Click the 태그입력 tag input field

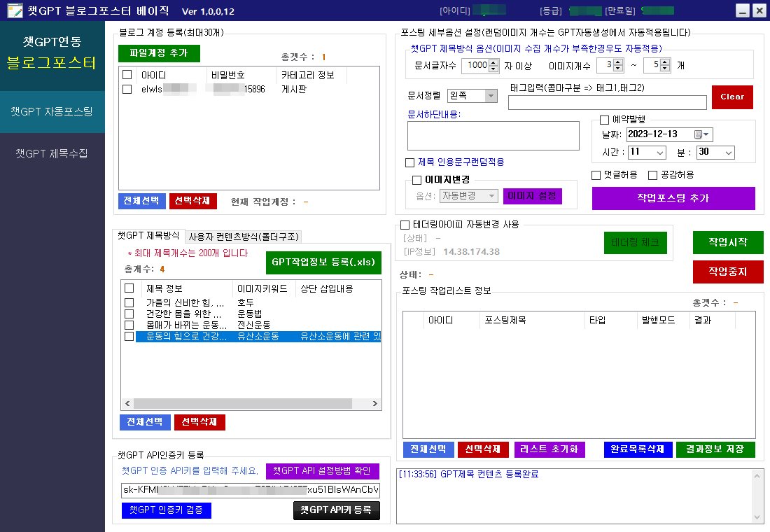click(x=608, y=102)
